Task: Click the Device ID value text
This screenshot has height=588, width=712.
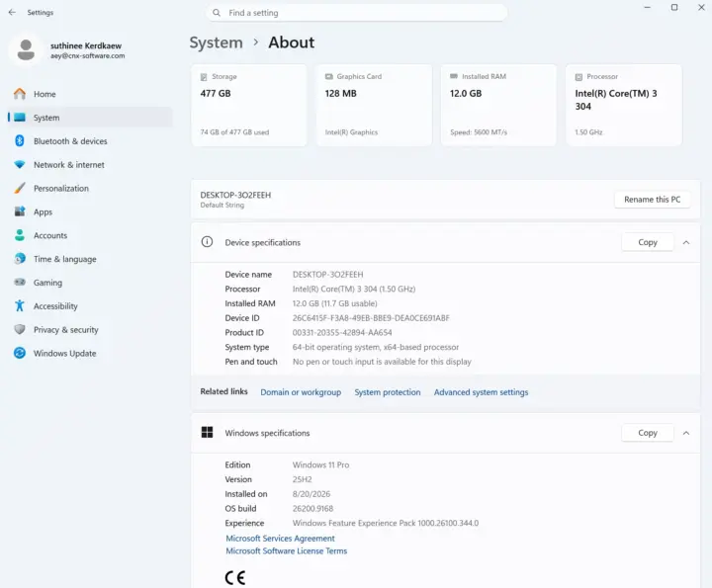Action: 371,318
